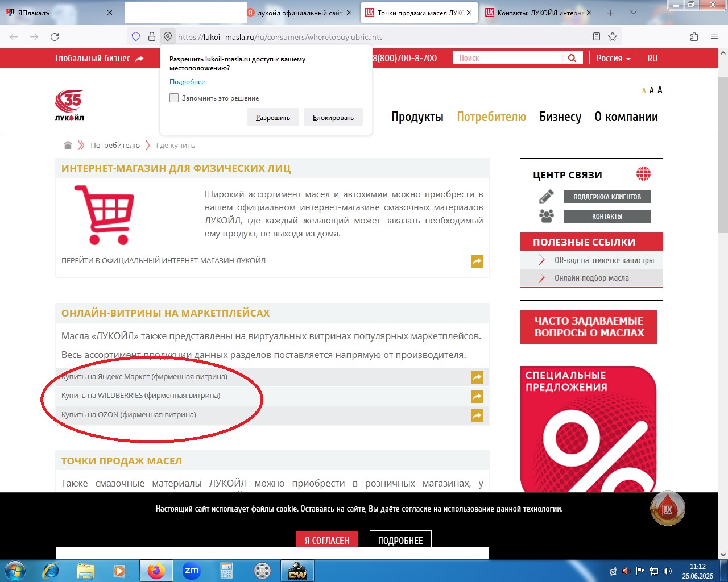Click the site Поиск search field
728x582 pixels.
(x=507, y=58)
